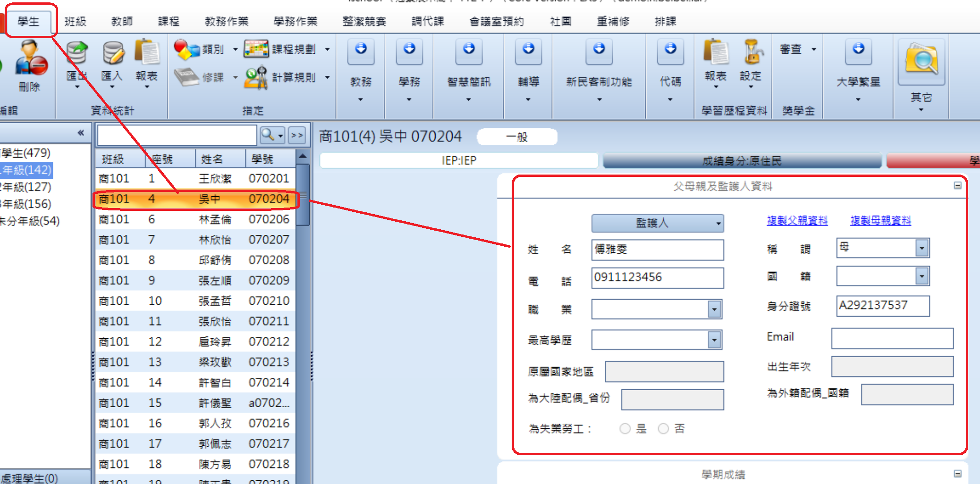Click the 計算規則 calculation rules icon
Screen dimensions: 980x484
pyautogui.click(x=256, y=77)
